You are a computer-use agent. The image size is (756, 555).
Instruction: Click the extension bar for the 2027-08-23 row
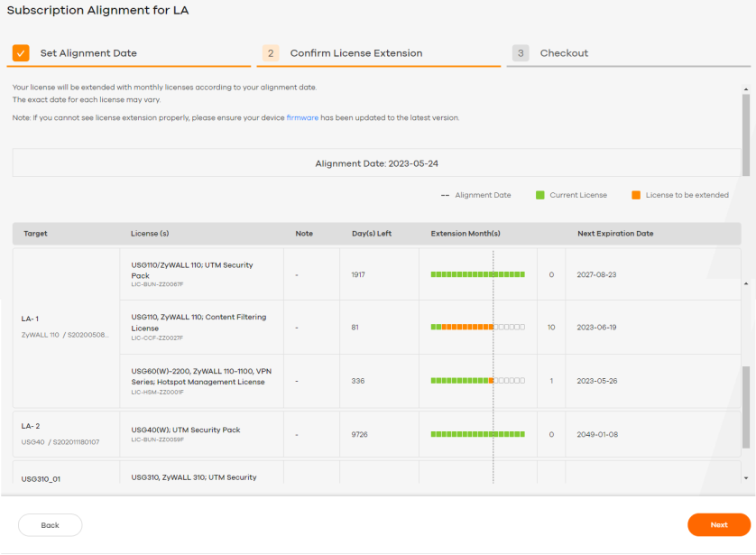(x=478, y=274)
